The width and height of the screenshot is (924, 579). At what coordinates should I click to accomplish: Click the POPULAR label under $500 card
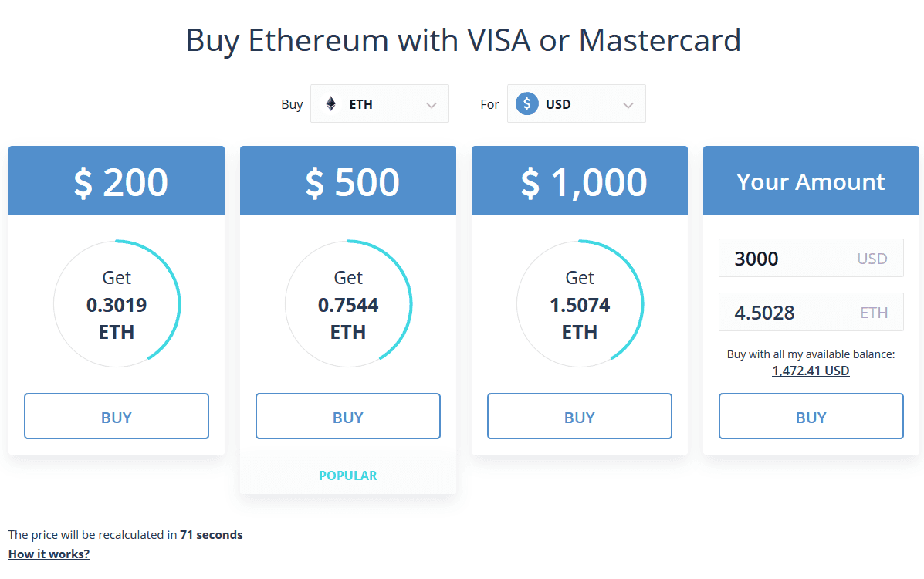tap(348, 476)
